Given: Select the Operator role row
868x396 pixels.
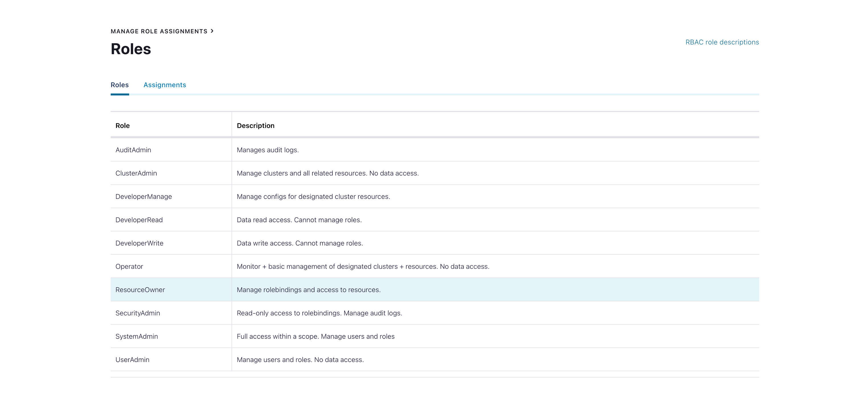Looking at the screenshot, I should 129,266.
